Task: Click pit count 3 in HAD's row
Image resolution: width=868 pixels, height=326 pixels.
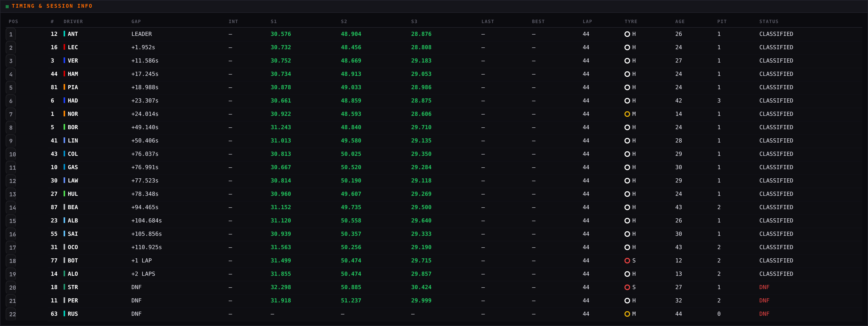Action: (719, 101)
